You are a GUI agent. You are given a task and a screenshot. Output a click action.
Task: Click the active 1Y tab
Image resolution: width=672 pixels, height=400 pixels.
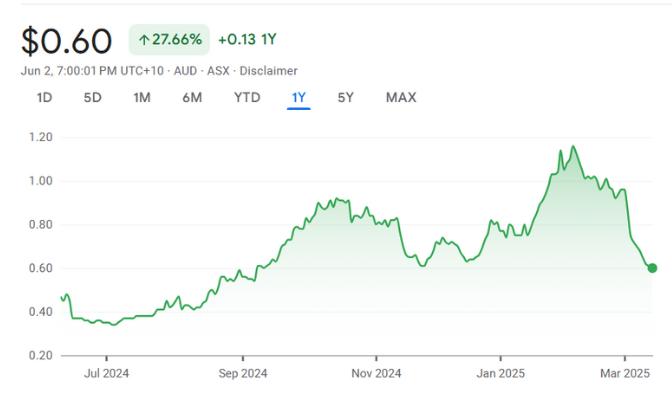point(299,97)
